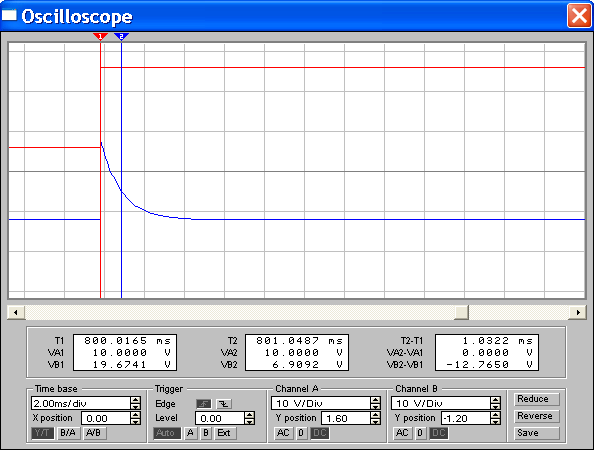Click the red cursor 1 marker

pyautogui.click(x=100, y=37)
